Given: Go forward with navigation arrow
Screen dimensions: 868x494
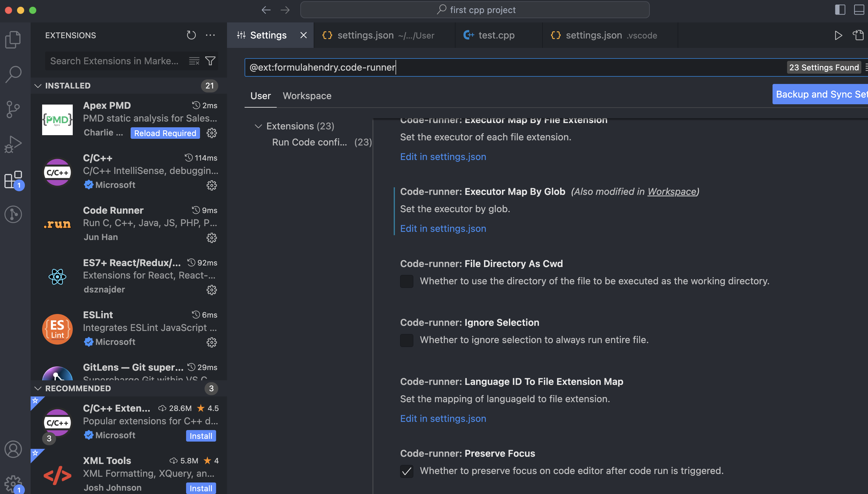Looking at the screenshot, I should (285, 10).
